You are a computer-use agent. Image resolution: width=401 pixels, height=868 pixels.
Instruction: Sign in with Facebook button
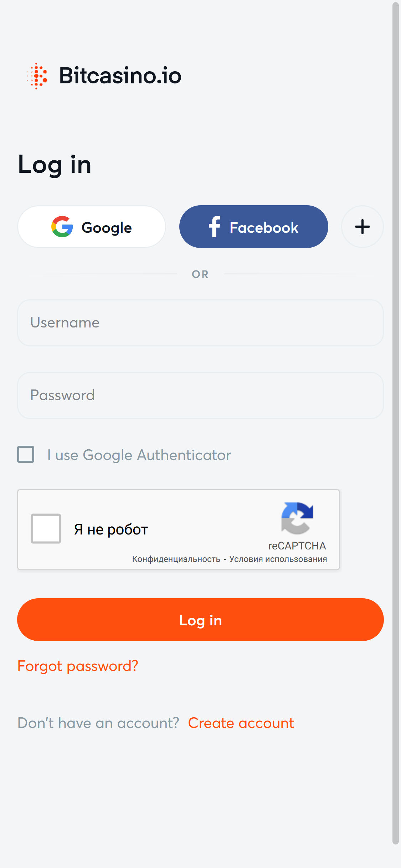pyautogui.click(x=254, y=227)
